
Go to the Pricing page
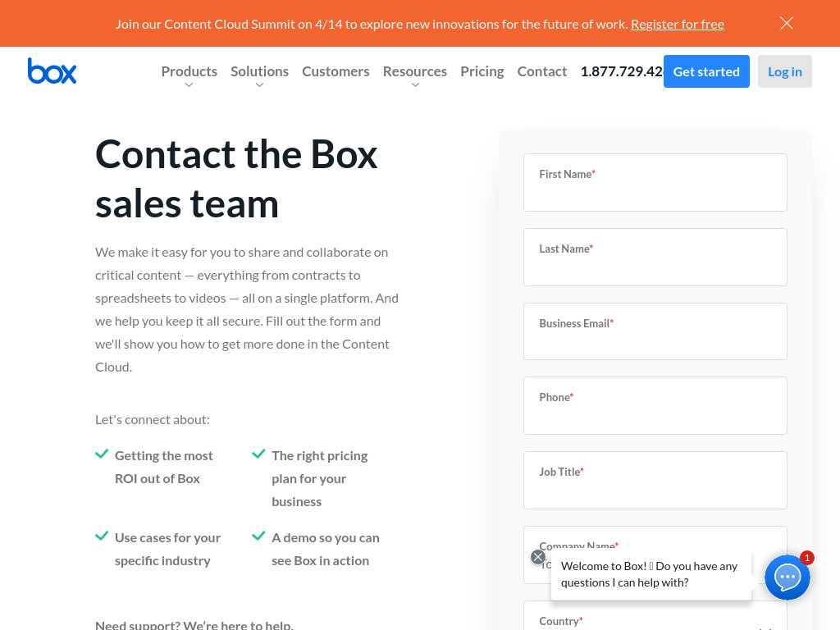coord(482,71)
